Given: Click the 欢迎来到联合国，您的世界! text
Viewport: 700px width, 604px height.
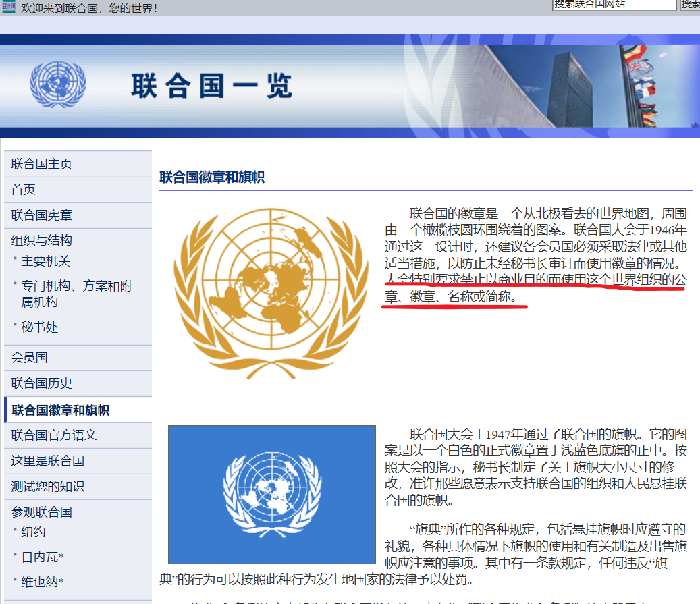Looking at the screenshot, I should [x=89, y=9].
